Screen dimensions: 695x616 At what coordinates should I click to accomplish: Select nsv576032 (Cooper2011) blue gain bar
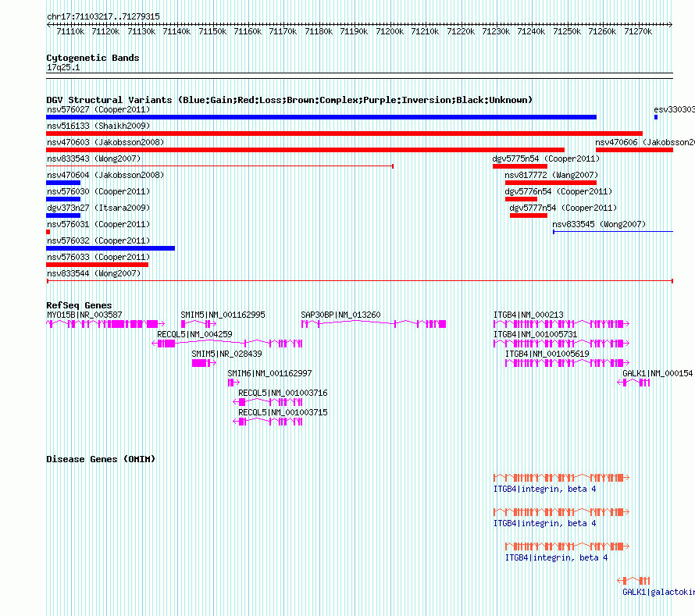click(110, 248)
